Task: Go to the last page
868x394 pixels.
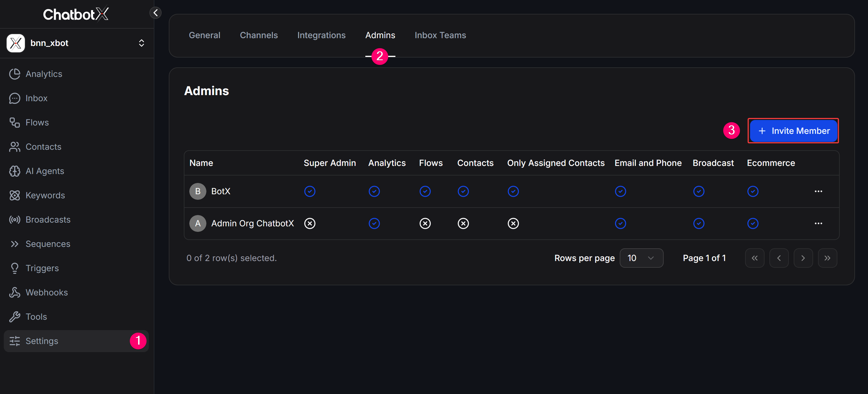Action: coord(827,258)
